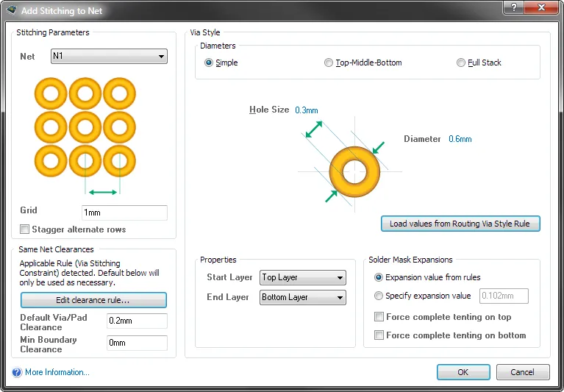Click the dialog help question mark button

pyautogui.click(x=514, y=7)
